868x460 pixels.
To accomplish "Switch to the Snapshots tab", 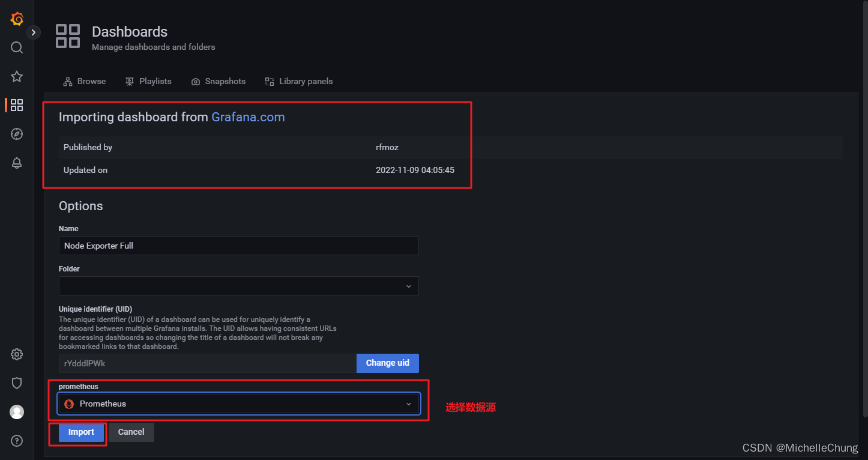I will click(219, 81).
